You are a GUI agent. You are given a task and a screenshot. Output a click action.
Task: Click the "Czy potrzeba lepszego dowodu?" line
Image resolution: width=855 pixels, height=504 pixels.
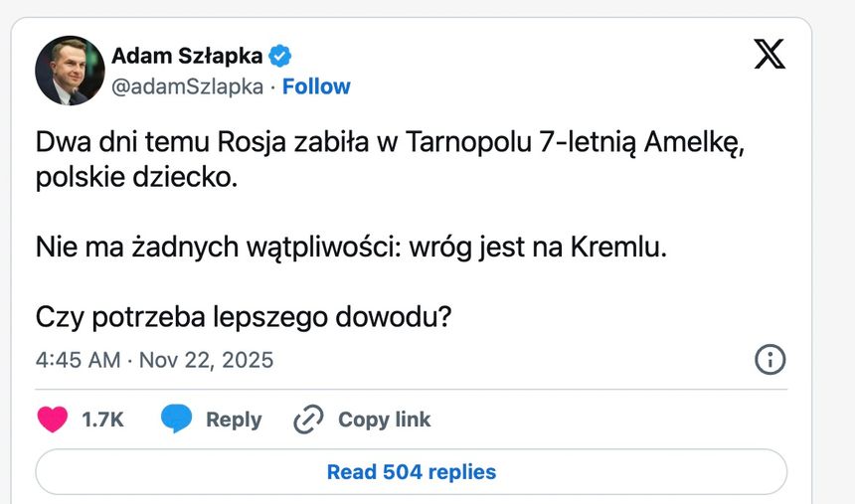click(x=245, y=316)
